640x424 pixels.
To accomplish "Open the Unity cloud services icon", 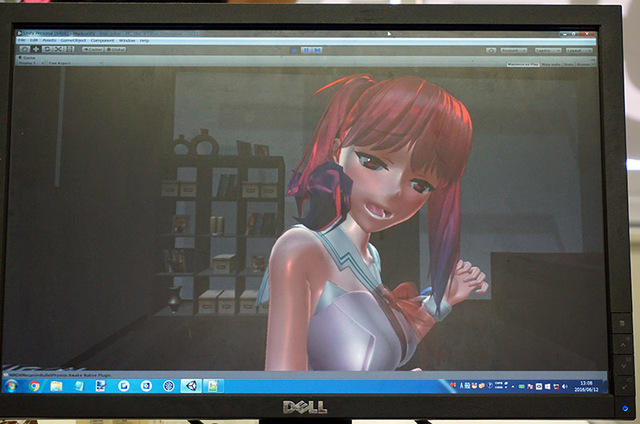I will pos(491,50).
